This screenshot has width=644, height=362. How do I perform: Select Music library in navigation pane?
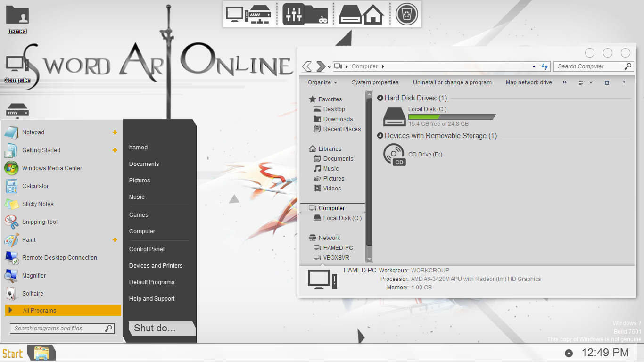click(326, 169)
